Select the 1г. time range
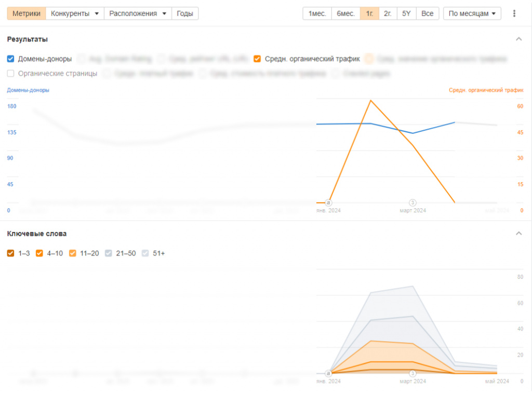Image resolution: width=532 pixels, height=394 pixels. coord(369,13)
